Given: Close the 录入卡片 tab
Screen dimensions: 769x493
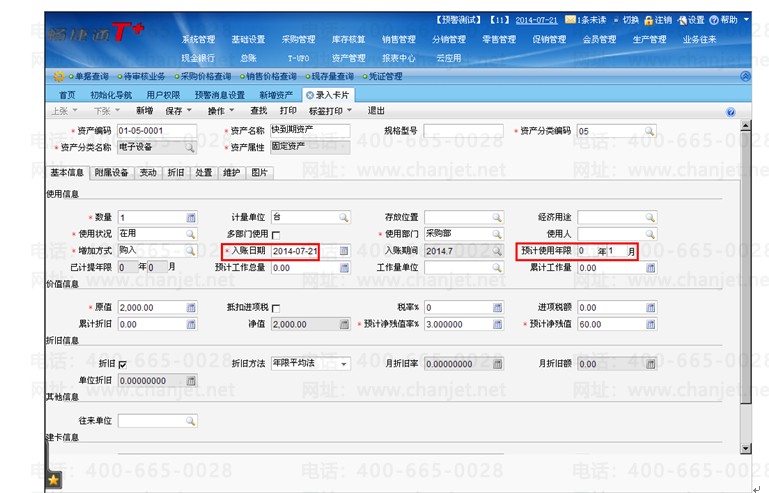Looking at the screenshot, I should tap(309, 95).
